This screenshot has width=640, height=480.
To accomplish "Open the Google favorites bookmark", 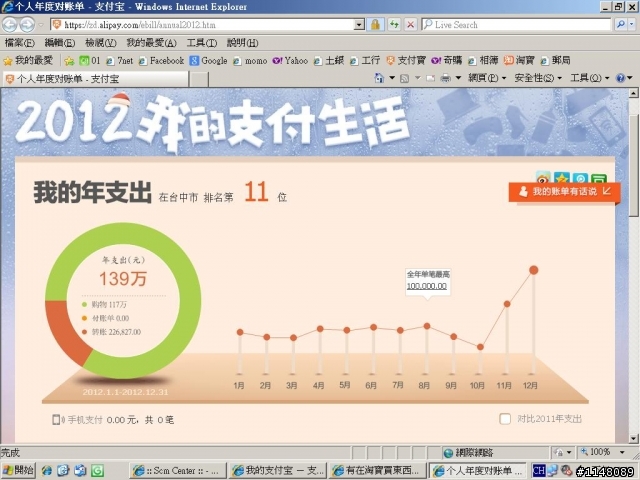I will [208, 61].
